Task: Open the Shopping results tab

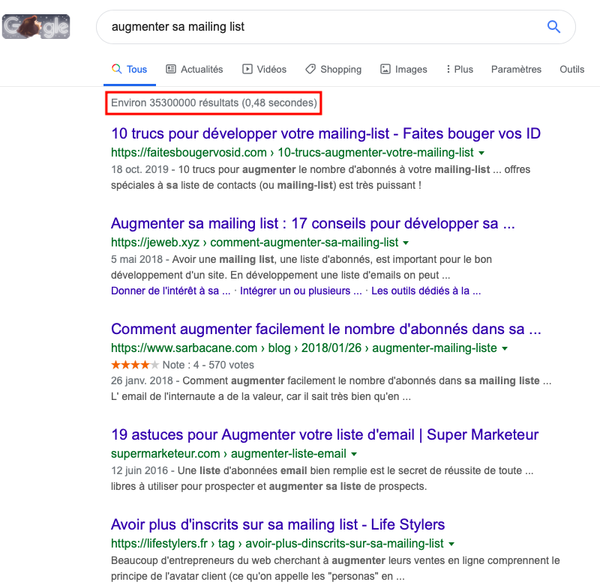Action: click(333, 70)
